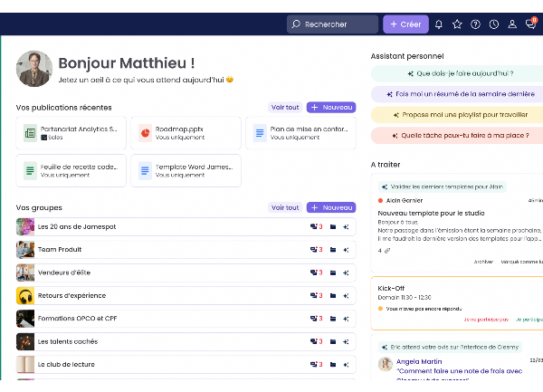Click Angela Martin's avatar
Viewport: 543px width, 392px height.
coord(386,364)
